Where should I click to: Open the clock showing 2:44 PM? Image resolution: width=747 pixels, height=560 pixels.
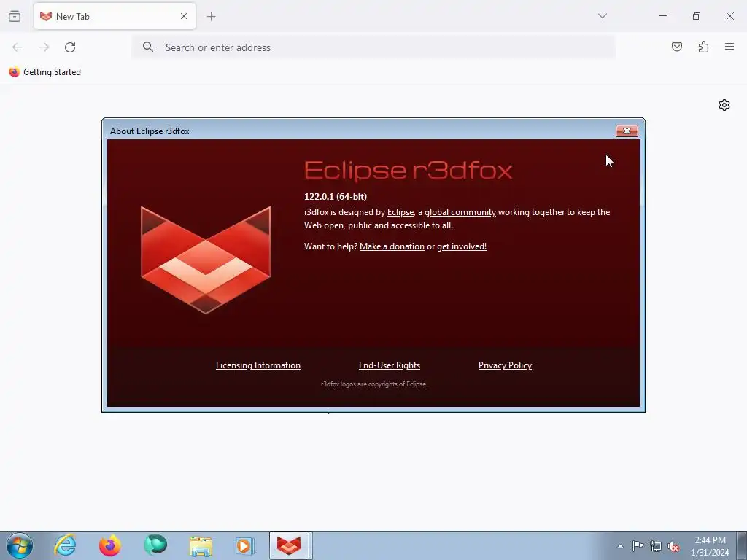(x=710, y=546)
